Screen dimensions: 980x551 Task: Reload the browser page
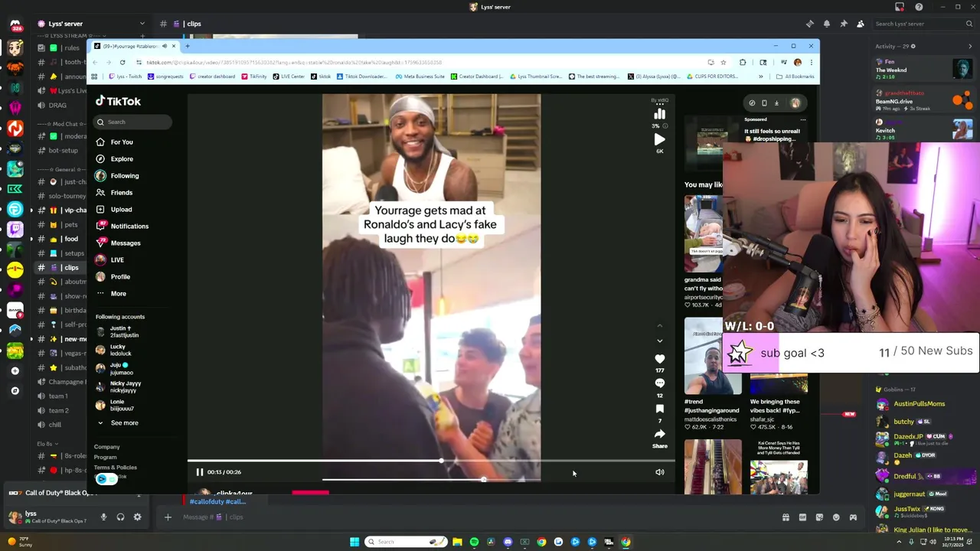(123, 62)
